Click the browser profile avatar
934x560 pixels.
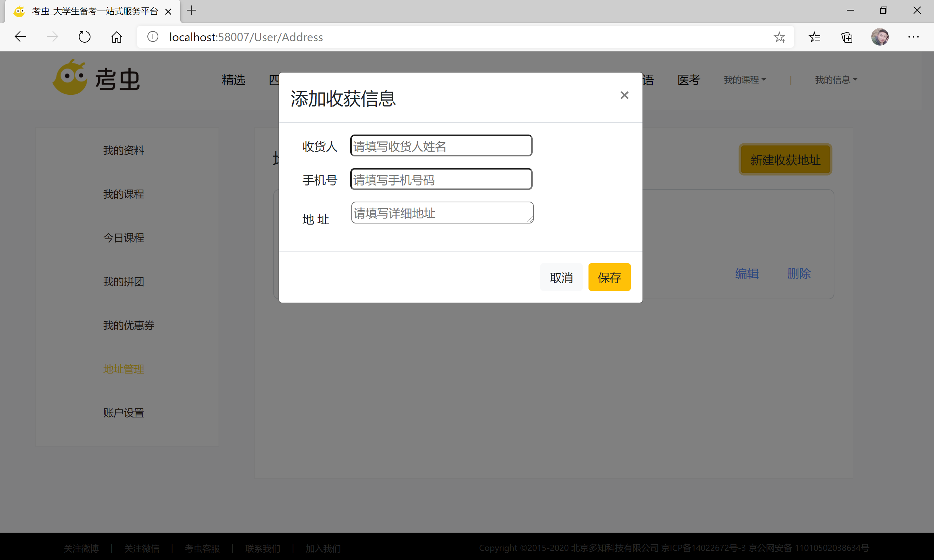[880, 37]
